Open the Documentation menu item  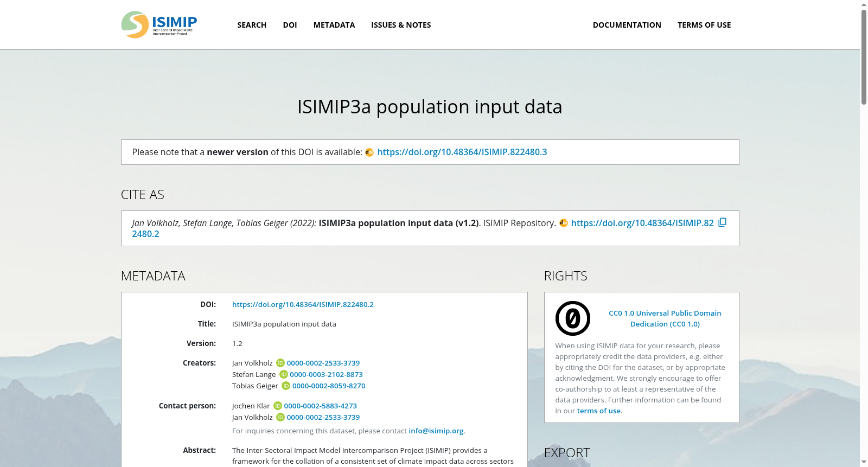[627, 25]
